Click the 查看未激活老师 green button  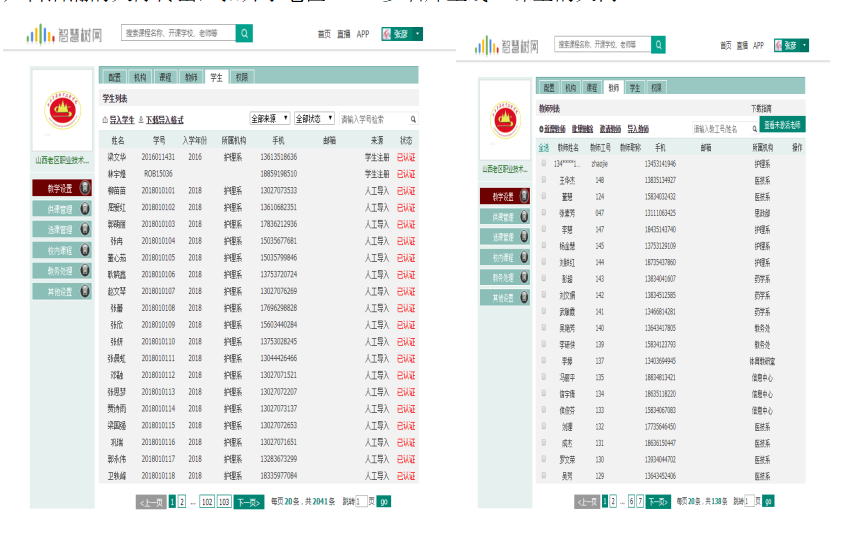(783, 125)
